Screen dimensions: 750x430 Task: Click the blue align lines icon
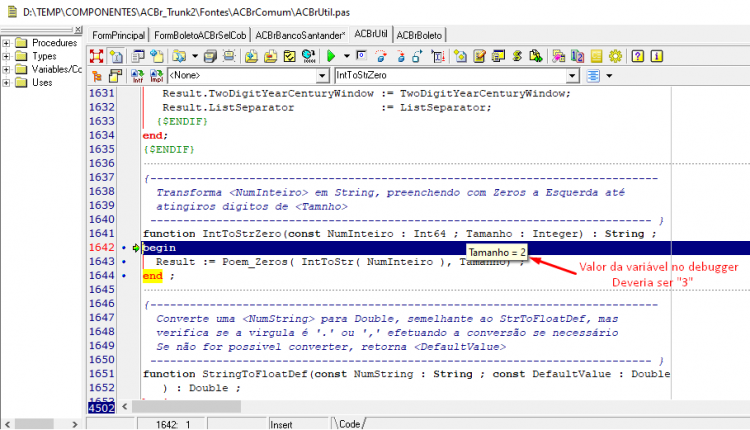pos(593,76)
